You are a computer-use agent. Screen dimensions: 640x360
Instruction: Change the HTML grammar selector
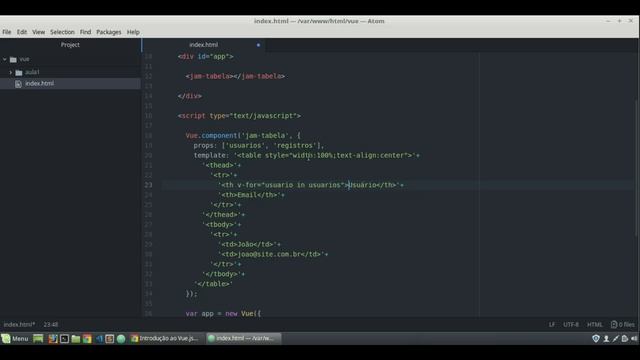point(595,324)
